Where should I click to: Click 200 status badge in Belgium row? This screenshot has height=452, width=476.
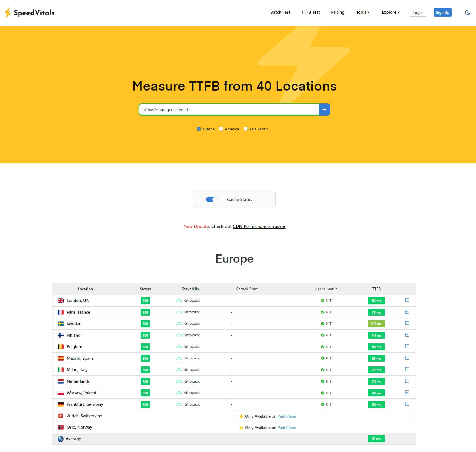[x=145, y=347]
